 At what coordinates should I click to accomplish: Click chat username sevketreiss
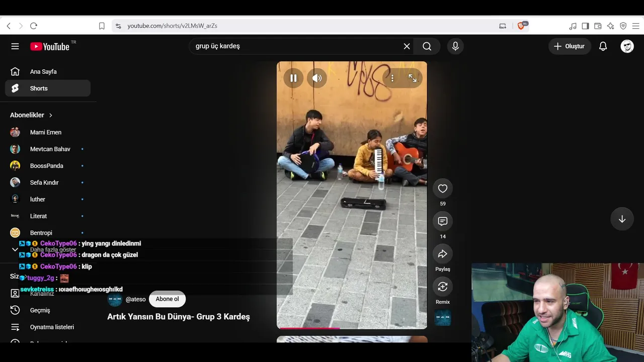coord(37,290)
